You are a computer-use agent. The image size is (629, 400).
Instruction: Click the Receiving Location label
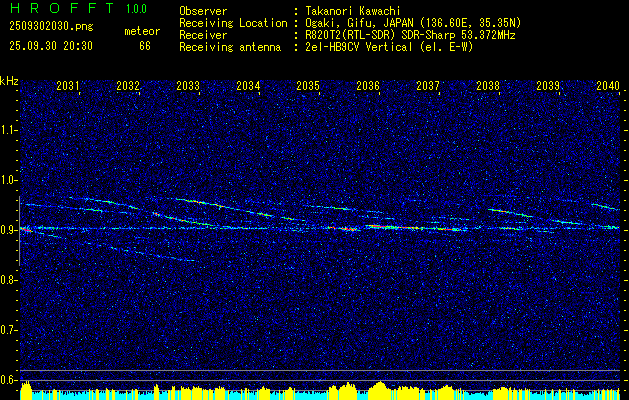[x=233, y=23]
